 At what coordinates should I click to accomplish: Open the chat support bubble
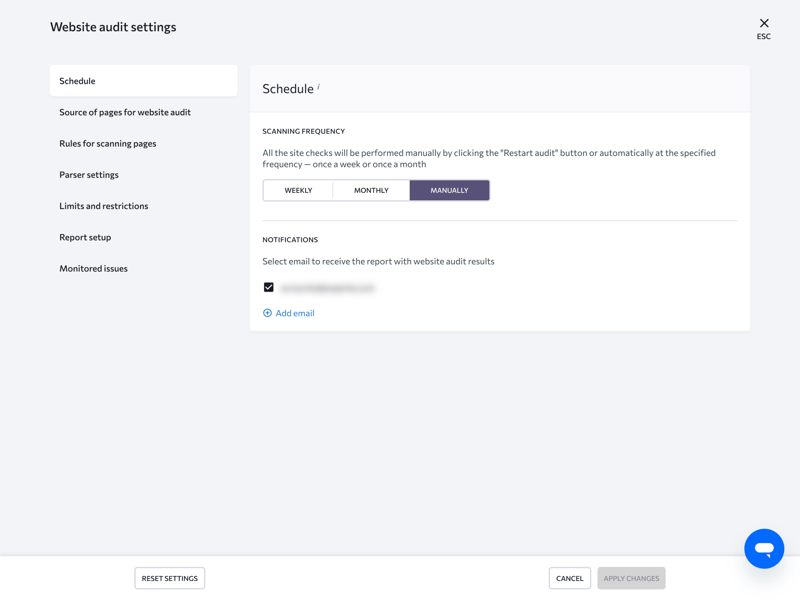764,549
